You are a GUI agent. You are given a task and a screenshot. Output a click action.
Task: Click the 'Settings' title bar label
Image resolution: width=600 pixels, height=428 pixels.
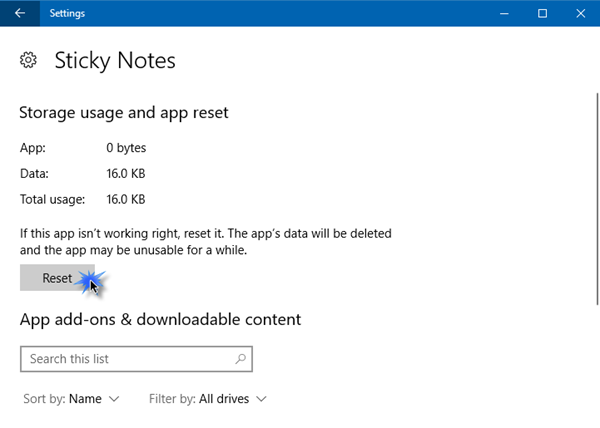(67, 13)
